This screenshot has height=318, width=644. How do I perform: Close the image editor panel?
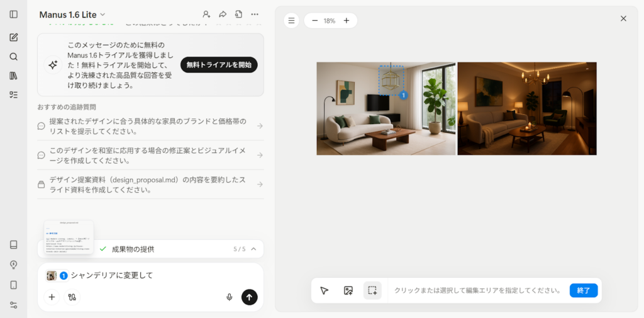click(623, 18)
